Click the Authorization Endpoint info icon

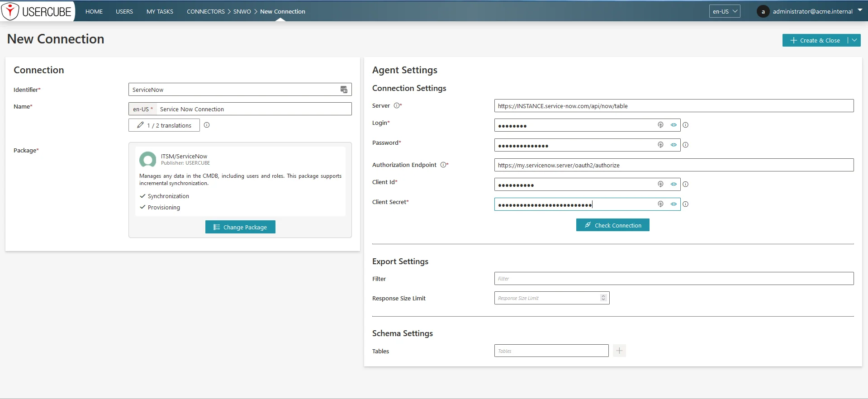point(443,165)
